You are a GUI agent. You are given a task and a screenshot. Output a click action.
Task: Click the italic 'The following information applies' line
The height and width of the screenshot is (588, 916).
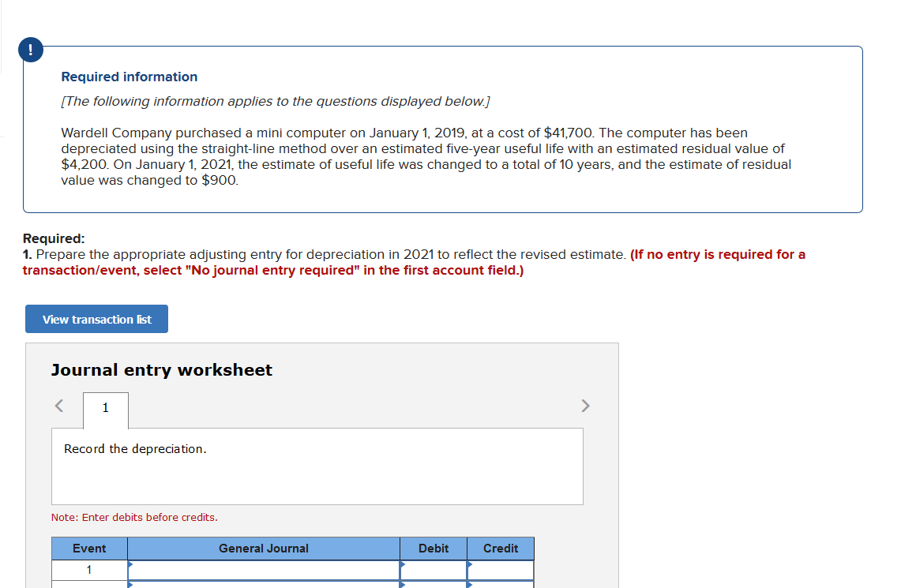click(275, 101)
